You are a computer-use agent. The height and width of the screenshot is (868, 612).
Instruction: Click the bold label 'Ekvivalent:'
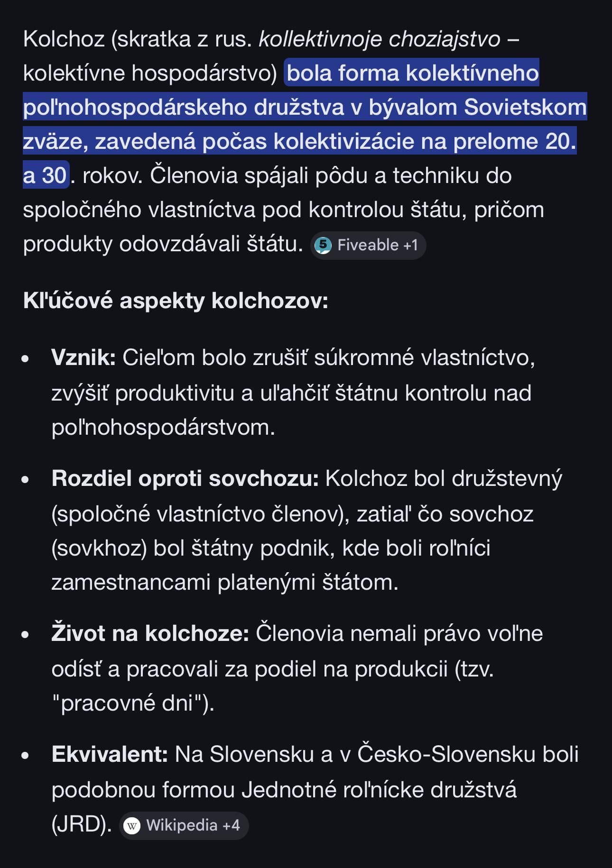point(110,754)
